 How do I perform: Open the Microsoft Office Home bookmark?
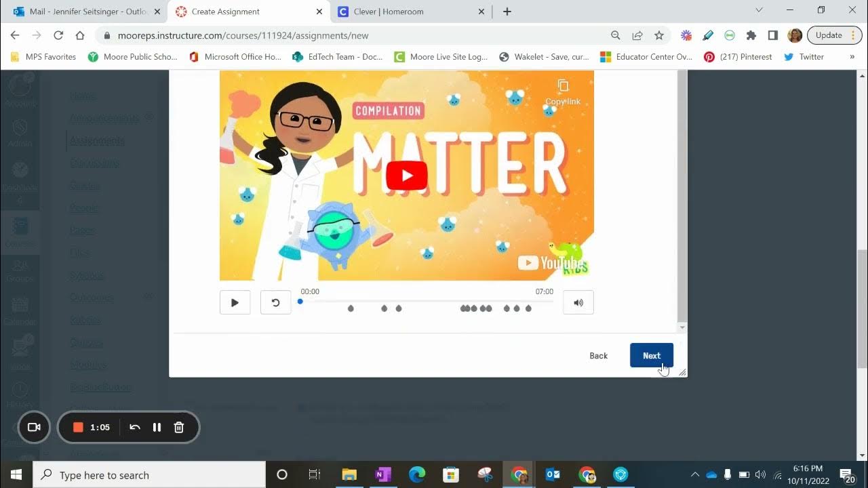235,57
